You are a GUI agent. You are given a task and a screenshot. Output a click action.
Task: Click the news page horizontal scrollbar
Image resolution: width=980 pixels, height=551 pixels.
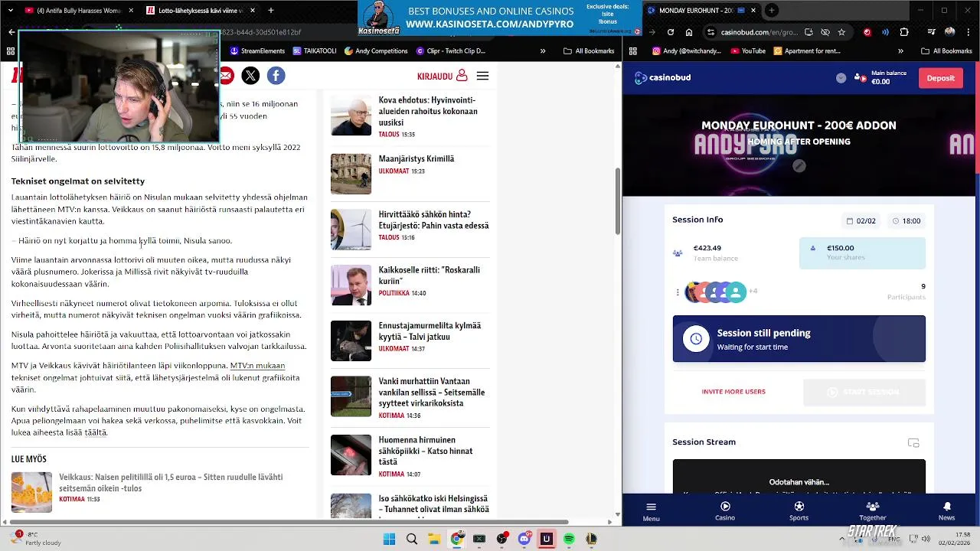tap(288, 522)
